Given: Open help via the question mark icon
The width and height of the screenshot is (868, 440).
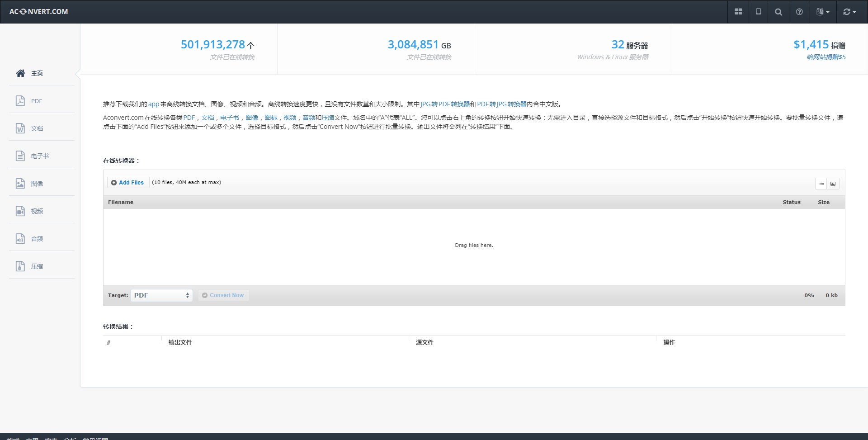Looking at the screenshot, I should click(799, 12).
